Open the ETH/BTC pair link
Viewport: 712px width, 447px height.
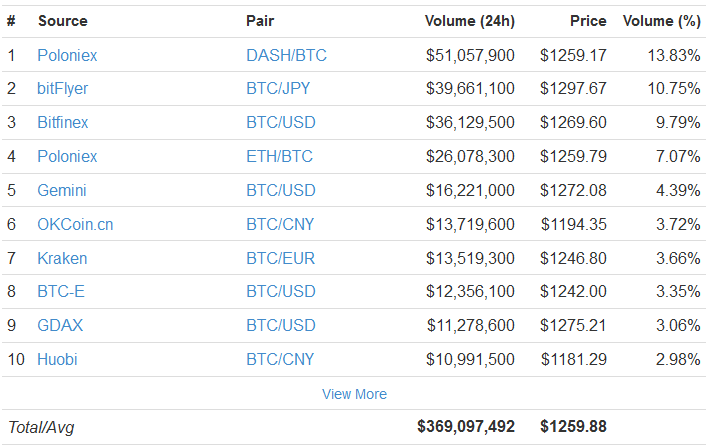279,156
